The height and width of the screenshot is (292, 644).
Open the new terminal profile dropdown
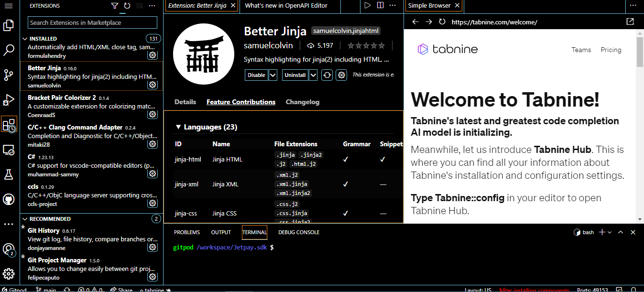(x=610, y=232)
